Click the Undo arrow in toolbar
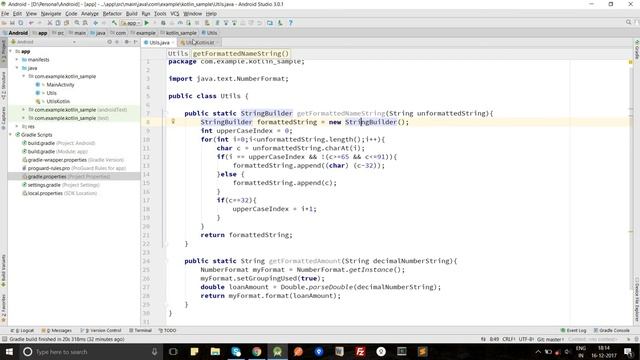Image resolution: width=640 pixels, height=360 pixels. click(x=31, y=23)
